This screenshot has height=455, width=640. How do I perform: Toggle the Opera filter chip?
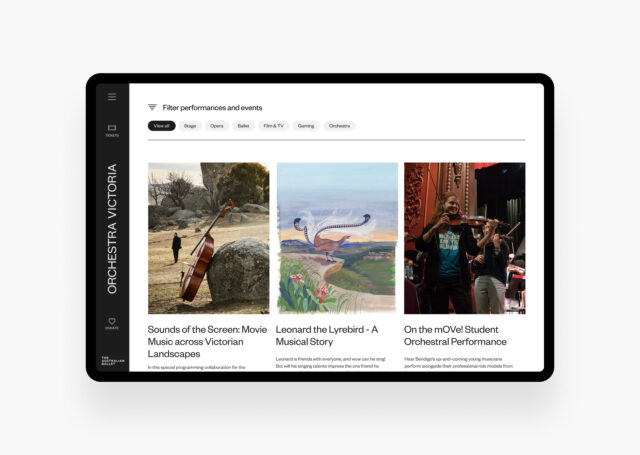pos(217,126)
